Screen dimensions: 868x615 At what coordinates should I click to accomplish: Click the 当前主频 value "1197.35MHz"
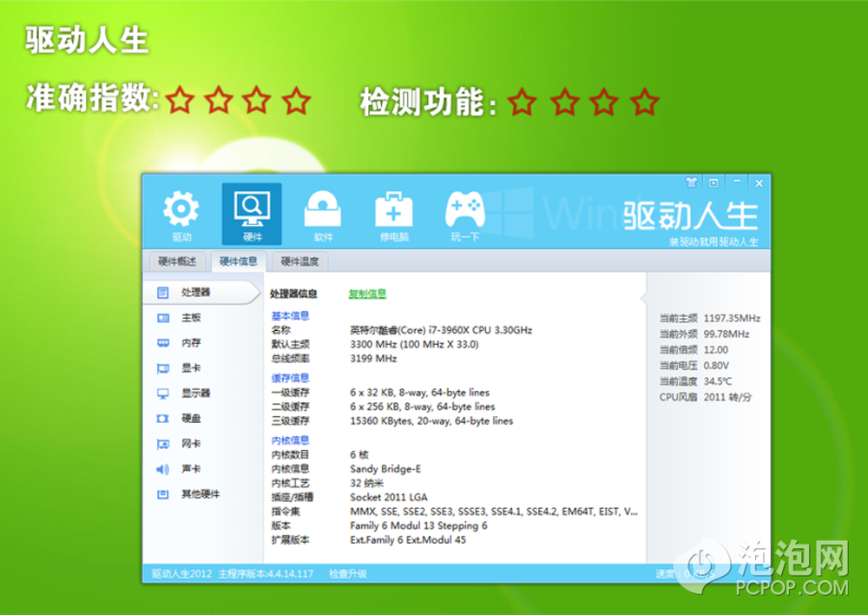[732, 319]
